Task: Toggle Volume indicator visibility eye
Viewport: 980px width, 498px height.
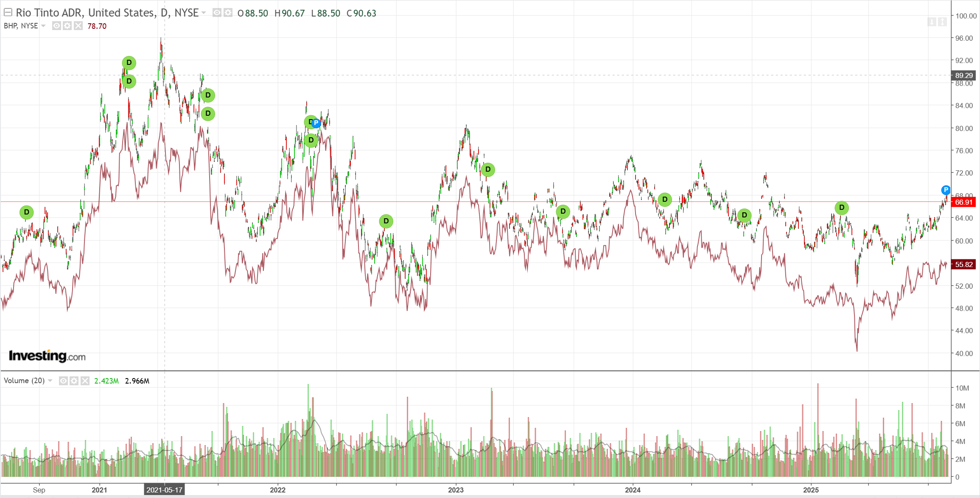Action: (x=63, y=381)
